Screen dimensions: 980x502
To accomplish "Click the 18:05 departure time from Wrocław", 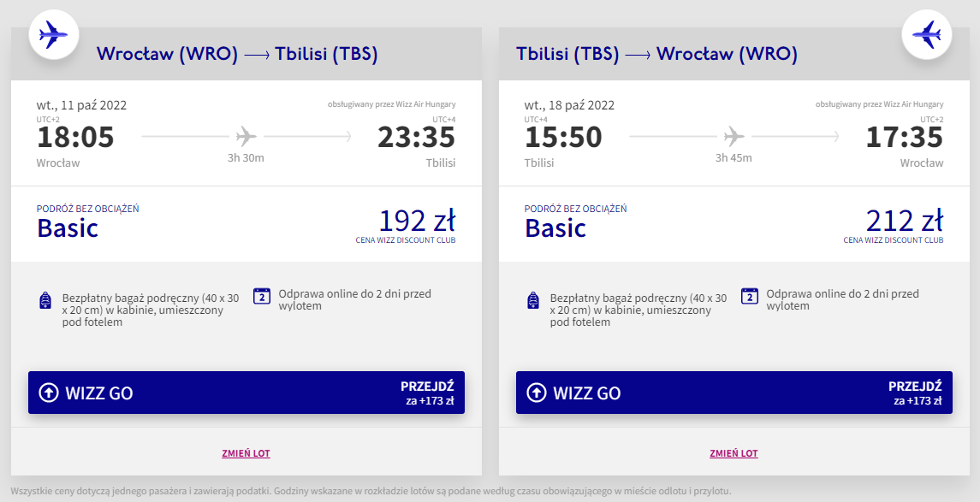I will [x=75, y=138].
